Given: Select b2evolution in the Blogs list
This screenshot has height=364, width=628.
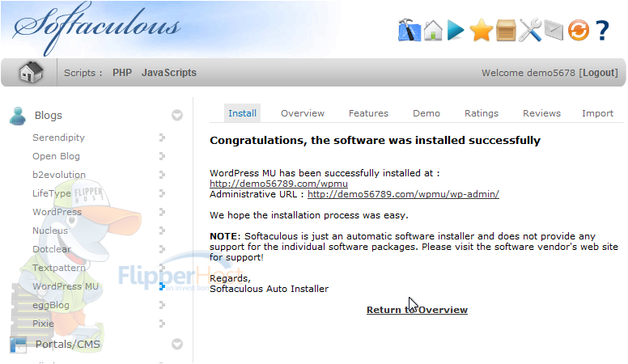Looking at the screenshot, I should click(59, 175).
